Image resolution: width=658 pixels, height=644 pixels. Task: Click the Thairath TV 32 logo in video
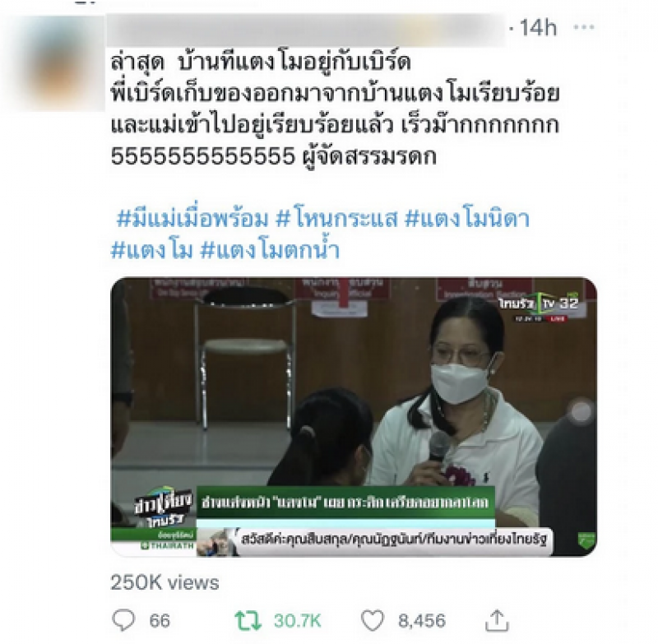point(539,304)
